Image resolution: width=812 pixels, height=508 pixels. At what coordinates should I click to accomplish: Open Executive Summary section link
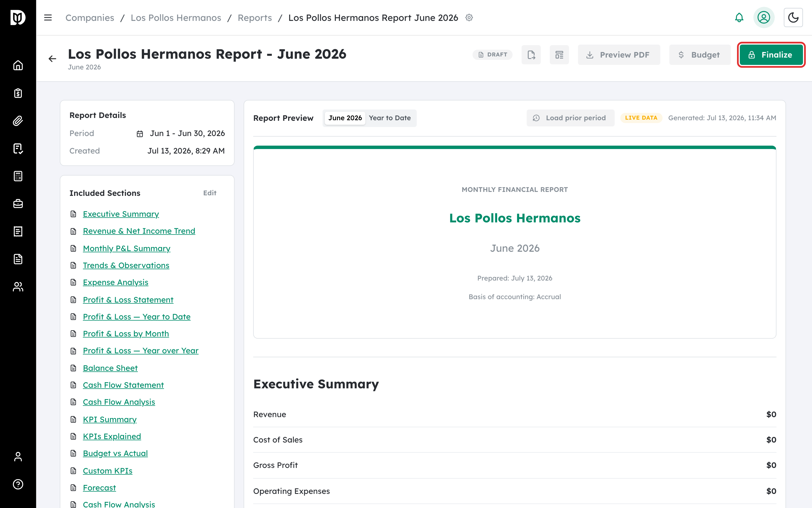click(x=121, y=214)
